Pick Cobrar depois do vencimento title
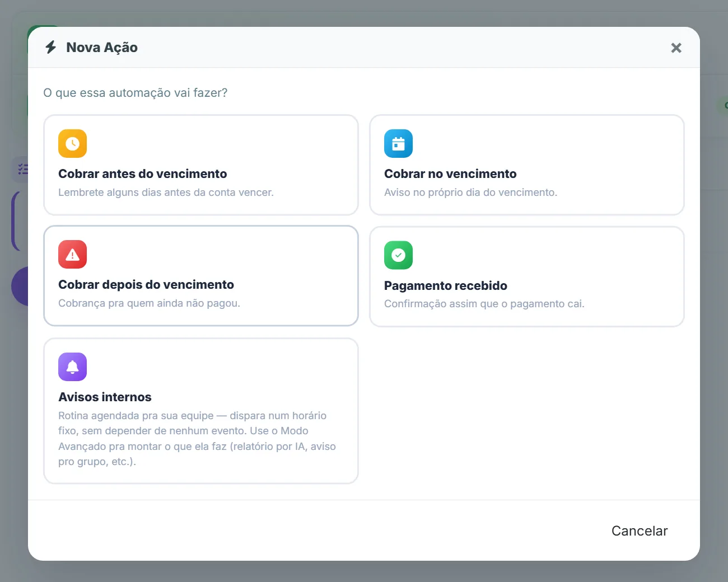 click(x=146, y=284)
